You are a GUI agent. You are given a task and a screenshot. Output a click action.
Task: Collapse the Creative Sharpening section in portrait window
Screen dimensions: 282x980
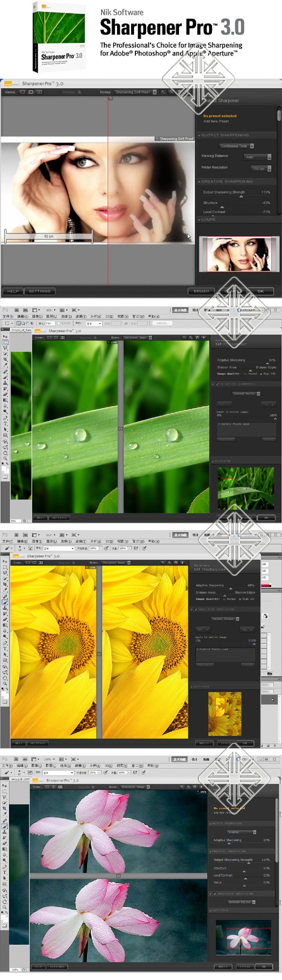click(x=199, y=182)
